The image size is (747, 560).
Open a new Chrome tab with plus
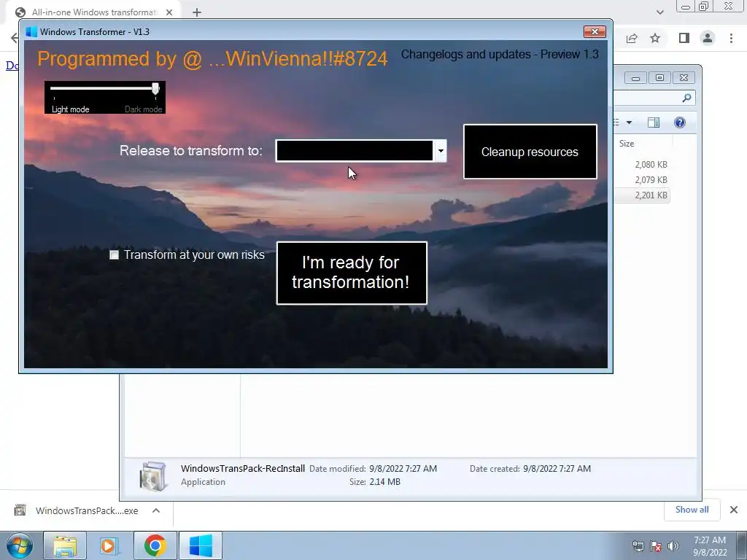[x=197, y=12]
